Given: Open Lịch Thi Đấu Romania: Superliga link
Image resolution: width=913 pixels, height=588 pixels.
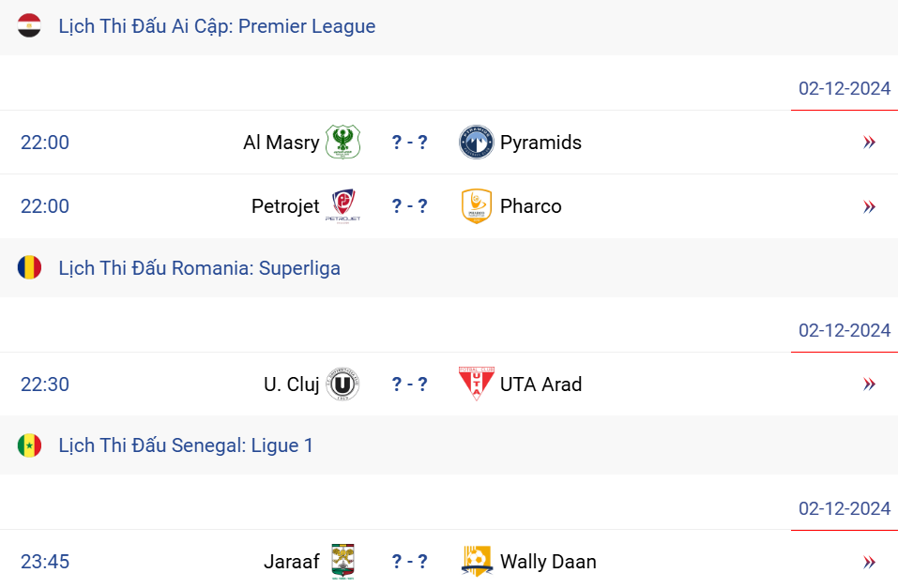Looking at the screenshot, I should pos(199,268).
